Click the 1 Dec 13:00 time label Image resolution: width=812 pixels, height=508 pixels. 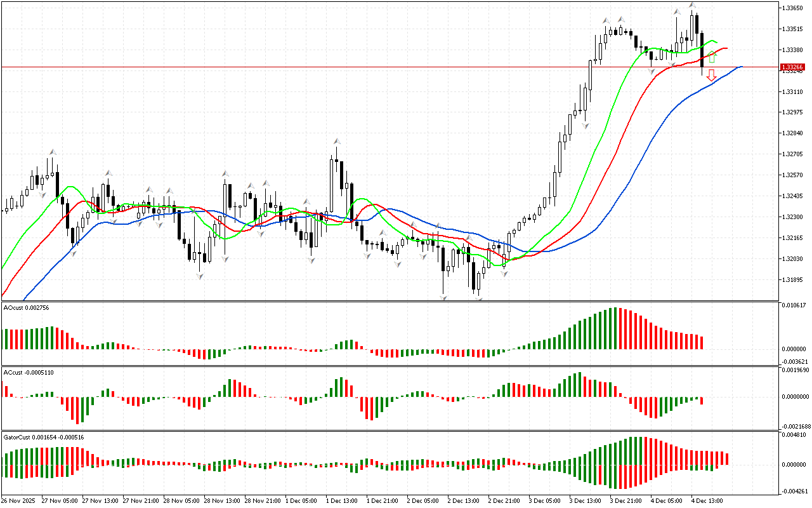tap(343, 500)
